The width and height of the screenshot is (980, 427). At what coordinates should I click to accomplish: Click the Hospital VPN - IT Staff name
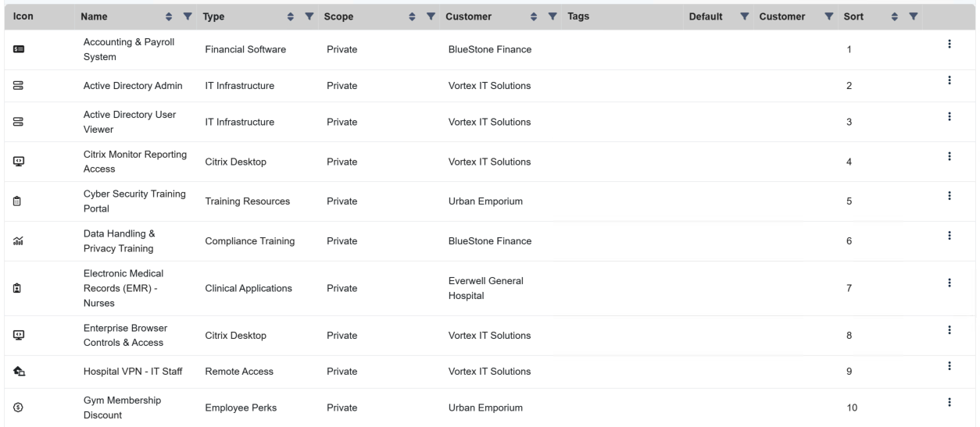coord(132,371)
